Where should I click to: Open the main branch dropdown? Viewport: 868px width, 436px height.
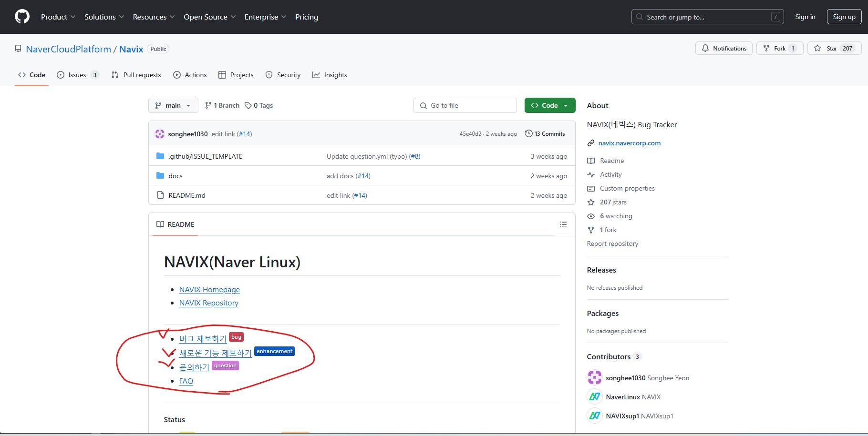click(173, 105)
